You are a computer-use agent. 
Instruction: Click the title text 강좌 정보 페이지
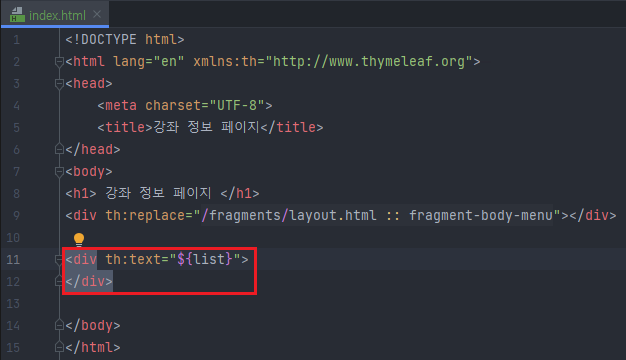(x=206, y=127)
